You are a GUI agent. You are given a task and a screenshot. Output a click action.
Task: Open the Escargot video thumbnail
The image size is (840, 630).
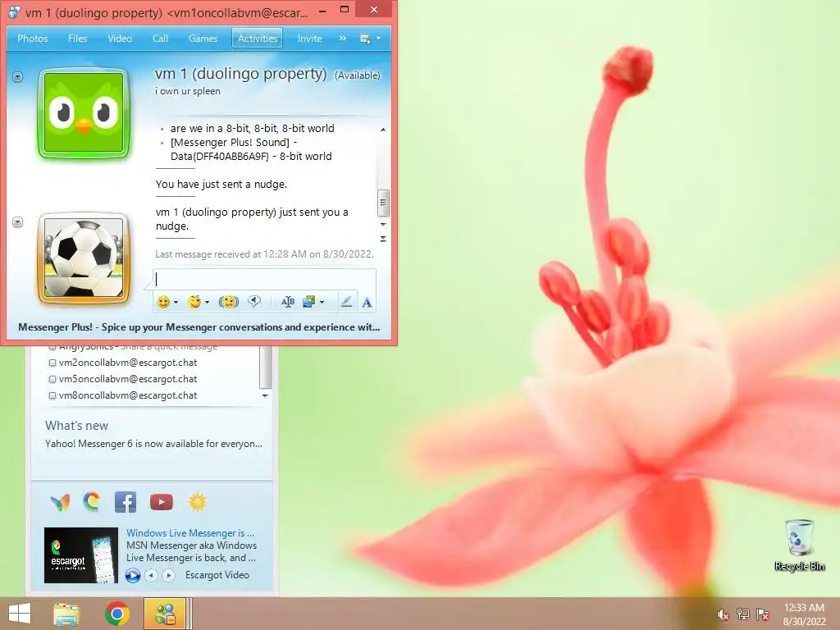[x=81, y=555]
